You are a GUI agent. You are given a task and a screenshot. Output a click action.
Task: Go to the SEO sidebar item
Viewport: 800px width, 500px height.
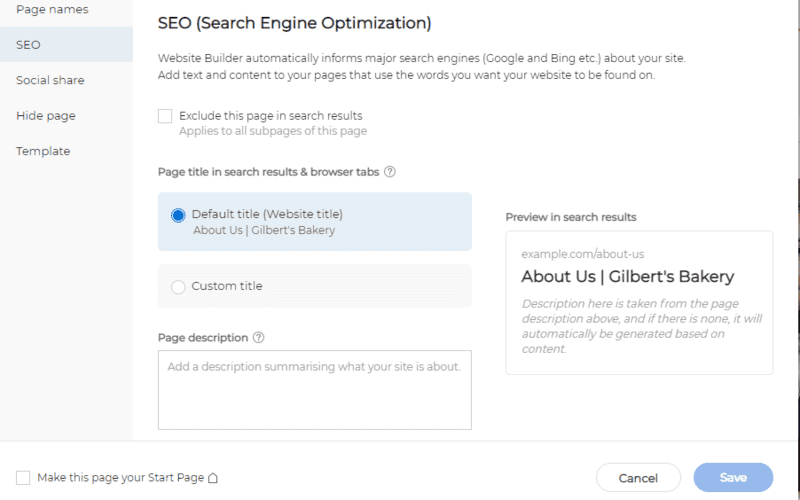66,45
